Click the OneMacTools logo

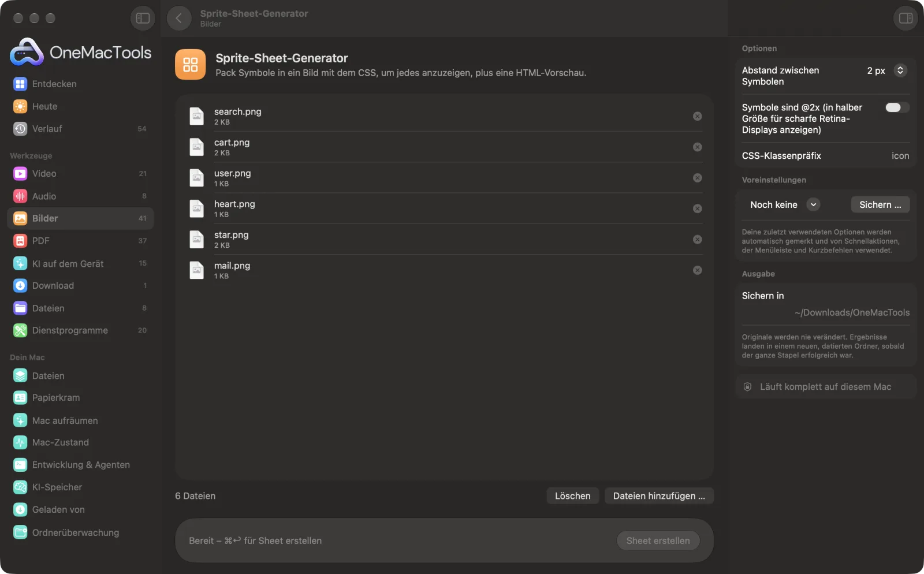coord(80,52)
